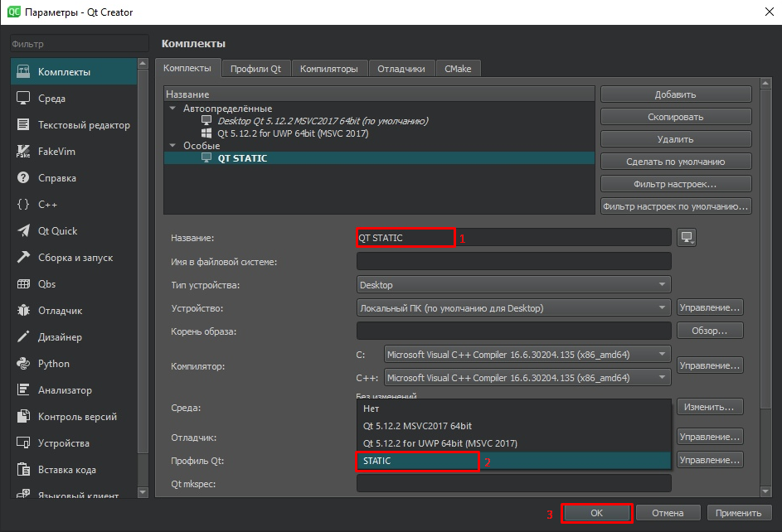
Task: Open the Python settings category
Action: pos(74,364)
